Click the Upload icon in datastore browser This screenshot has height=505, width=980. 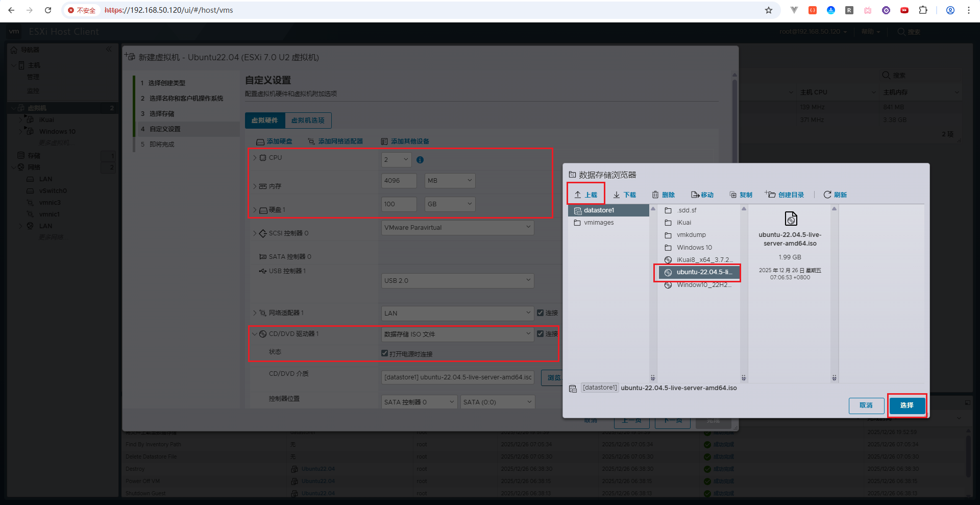[578, 195]
